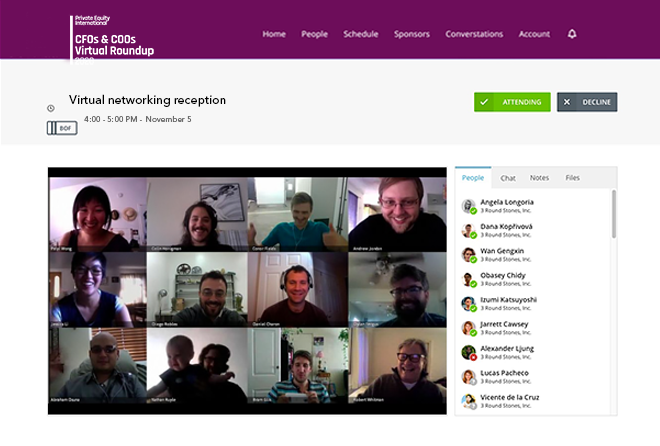Click the BOF session type badge
The height and width of the screenshot is (446, 660).
62,128
